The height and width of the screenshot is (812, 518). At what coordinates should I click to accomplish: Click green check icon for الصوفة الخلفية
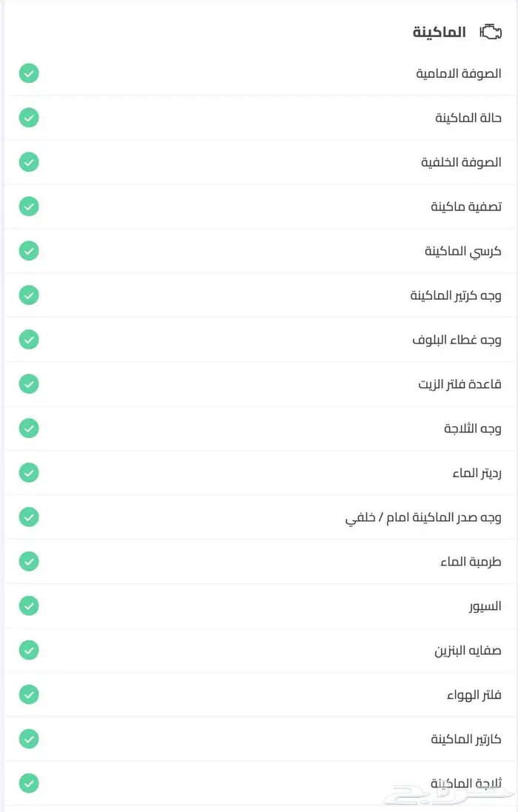tap(29, 162)
